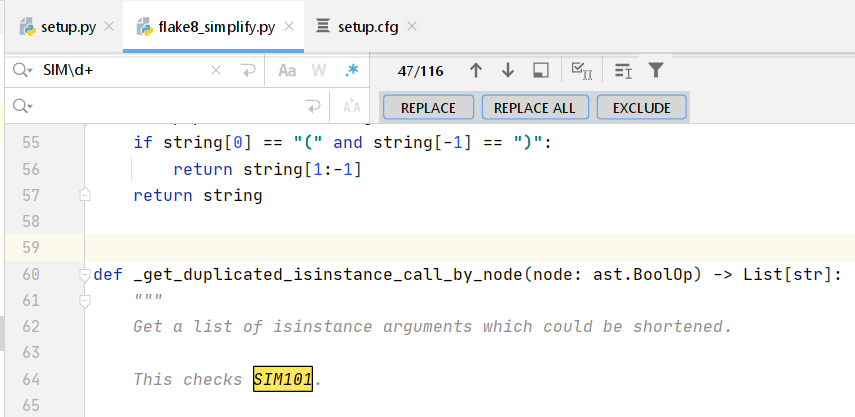The height and width of the screenshot is (417, 855).
Task: Open search results in Find window
Action: click(541, 70)
